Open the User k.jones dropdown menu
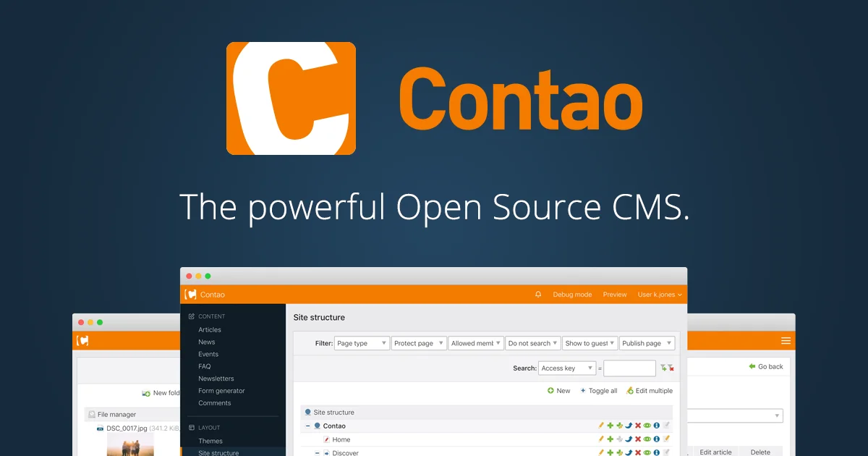The image size is (868, 456). (x=660, y=295)
